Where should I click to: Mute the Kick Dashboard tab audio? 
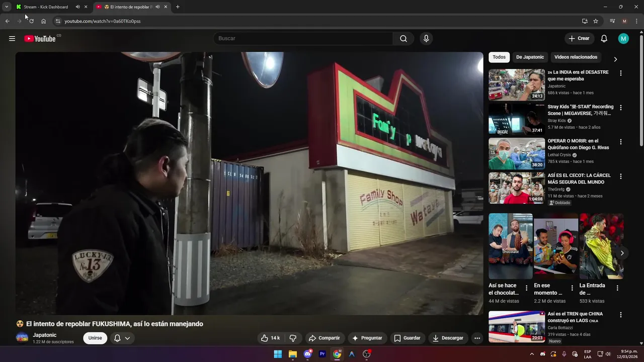click(77, 7)
